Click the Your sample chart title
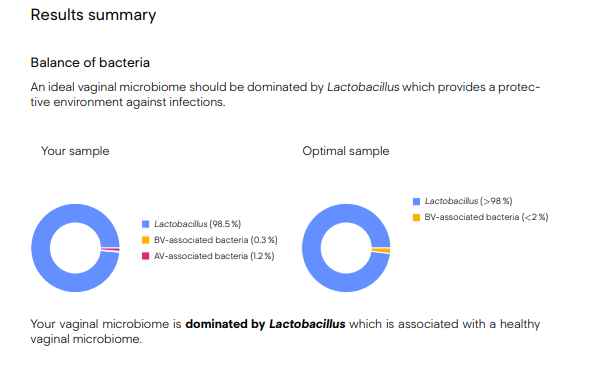The image size is (602, 365). click(75, 151)
